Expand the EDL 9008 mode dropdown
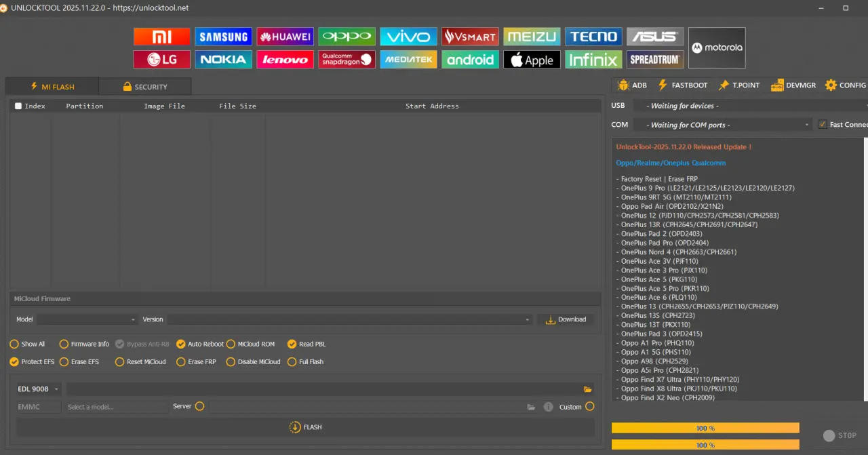The width and height of the screenshot is (868, 455). 38,389
